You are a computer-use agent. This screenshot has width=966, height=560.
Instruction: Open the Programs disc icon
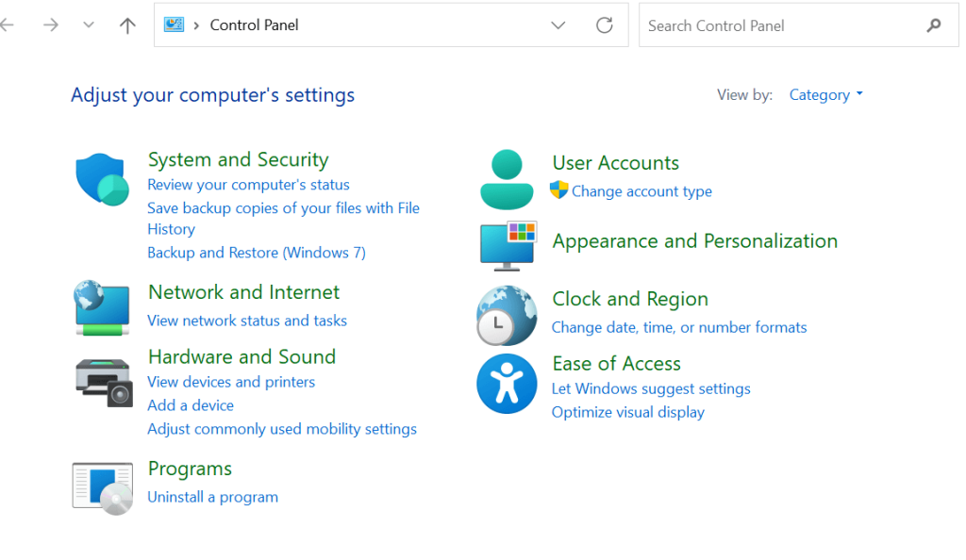(102, 486)
